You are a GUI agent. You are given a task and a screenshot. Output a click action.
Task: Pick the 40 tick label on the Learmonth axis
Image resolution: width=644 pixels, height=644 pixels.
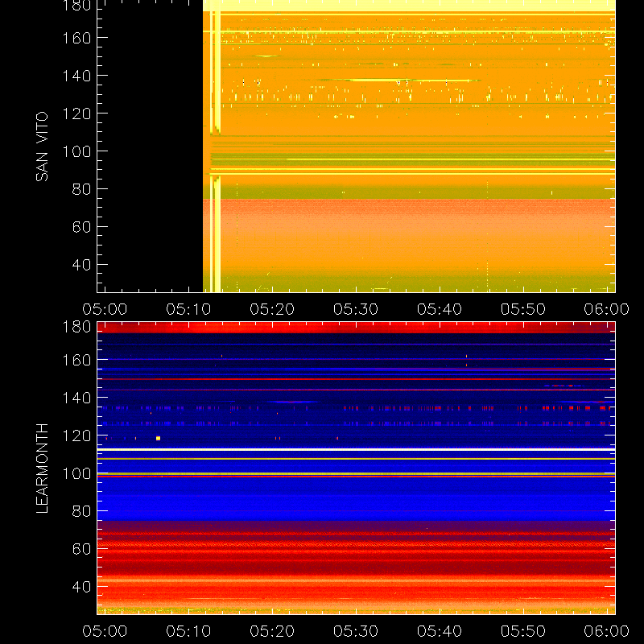81,587
